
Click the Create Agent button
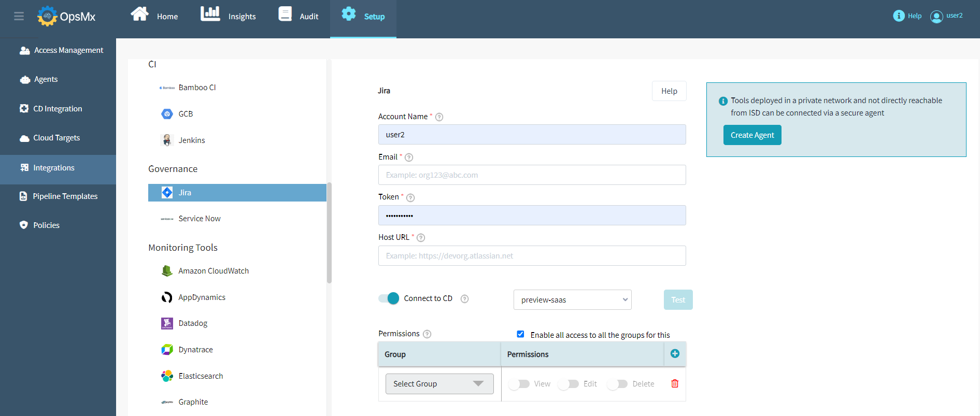click(x=752, y=135)
